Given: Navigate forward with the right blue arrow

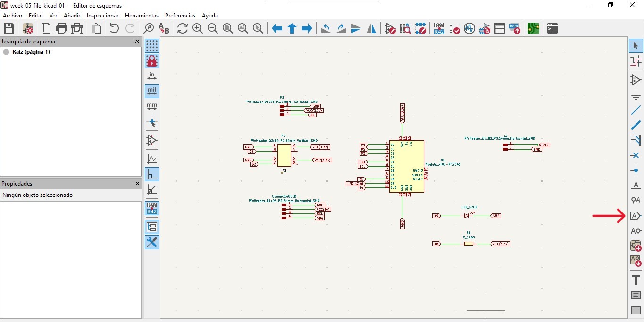Looking at the screenshot, I should point(307,28).
